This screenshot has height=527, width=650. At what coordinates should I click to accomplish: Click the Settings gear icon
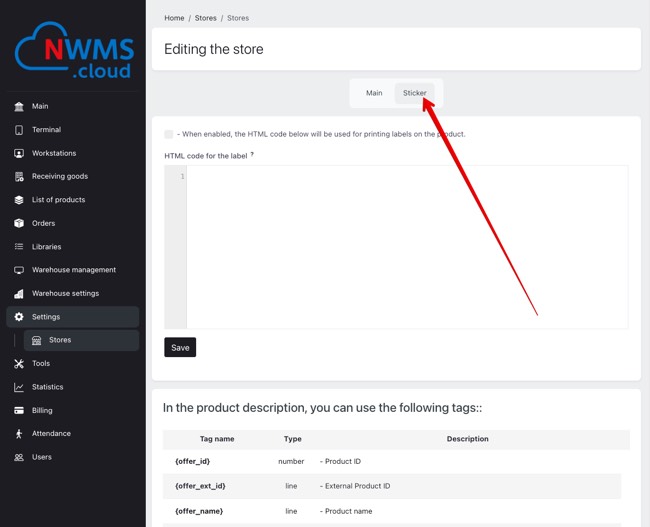coord(19,317)
